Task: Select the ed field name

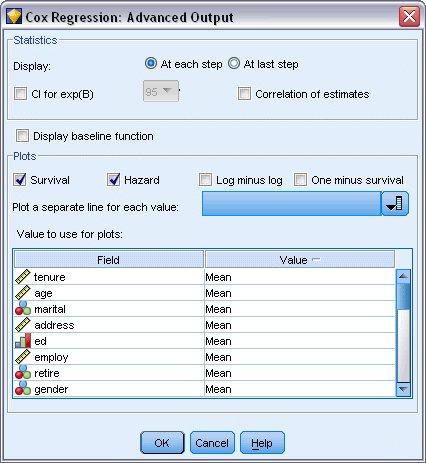Action: coord(40,341)
